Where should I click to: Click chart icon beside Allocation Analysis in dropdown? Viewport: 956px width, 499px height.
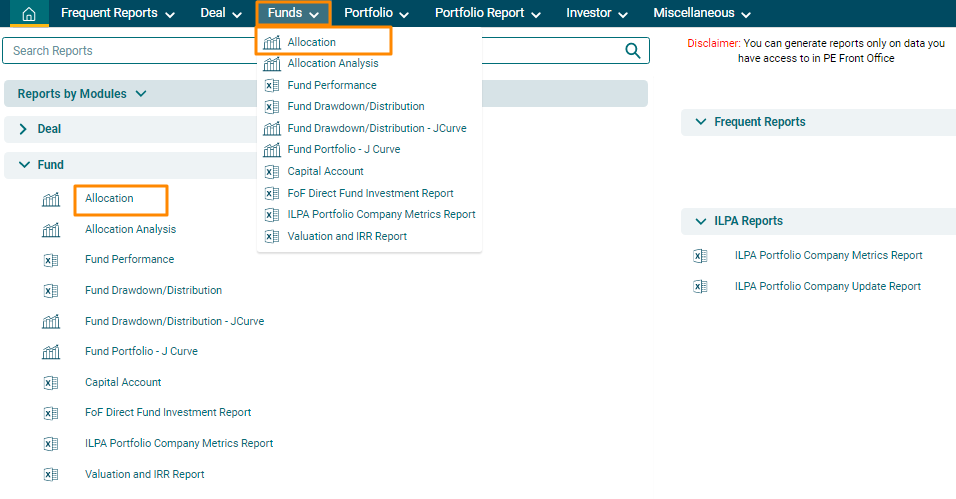(x=271, y=64)
